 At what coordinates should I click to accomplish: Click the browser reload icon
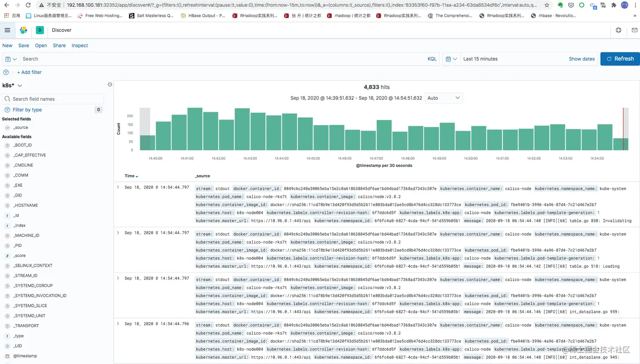point(28,5)
